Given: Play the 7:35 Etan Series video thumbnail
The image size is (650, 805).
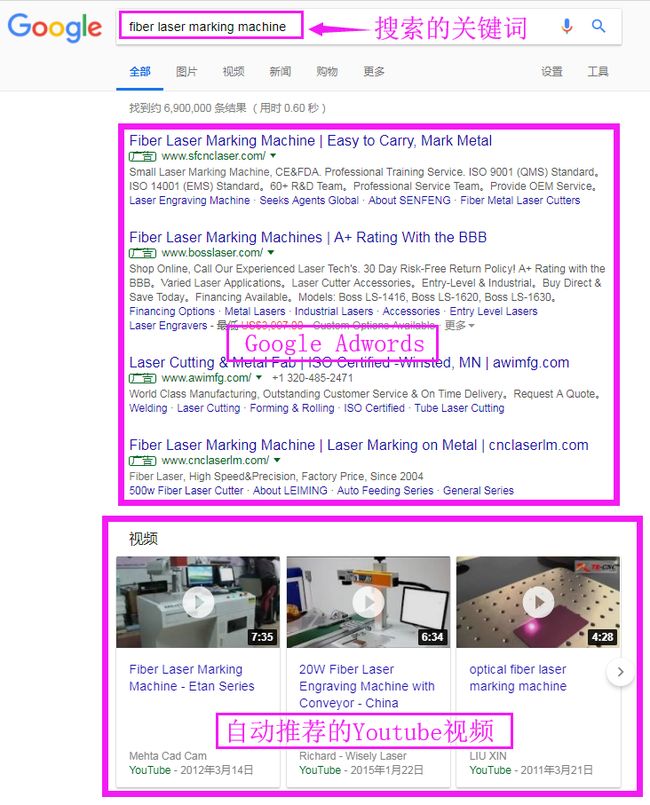Looking at the screenshot, I should point(198,602).
